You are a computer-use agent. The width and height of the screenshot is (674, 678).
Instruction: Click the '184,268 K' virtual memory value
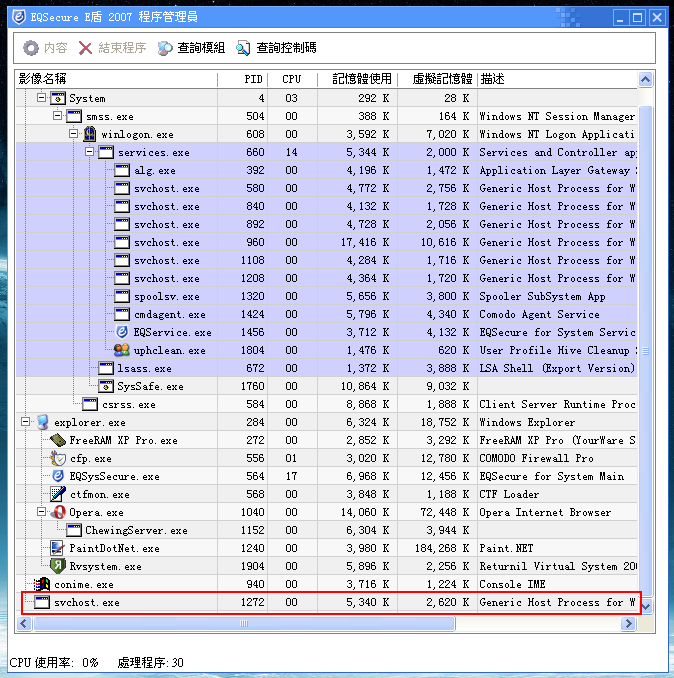(442, 548)
